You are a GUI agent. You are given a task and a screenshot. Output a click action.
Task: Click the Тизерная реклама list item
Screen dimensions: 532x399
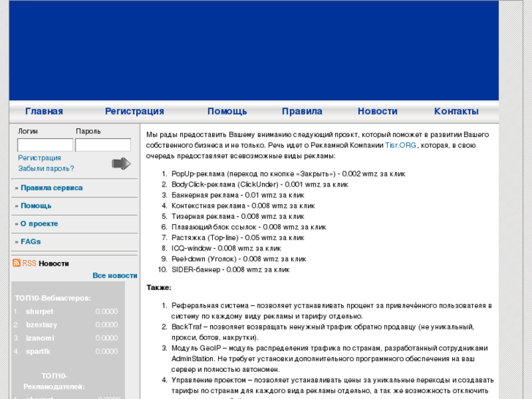tap(238, 216)
